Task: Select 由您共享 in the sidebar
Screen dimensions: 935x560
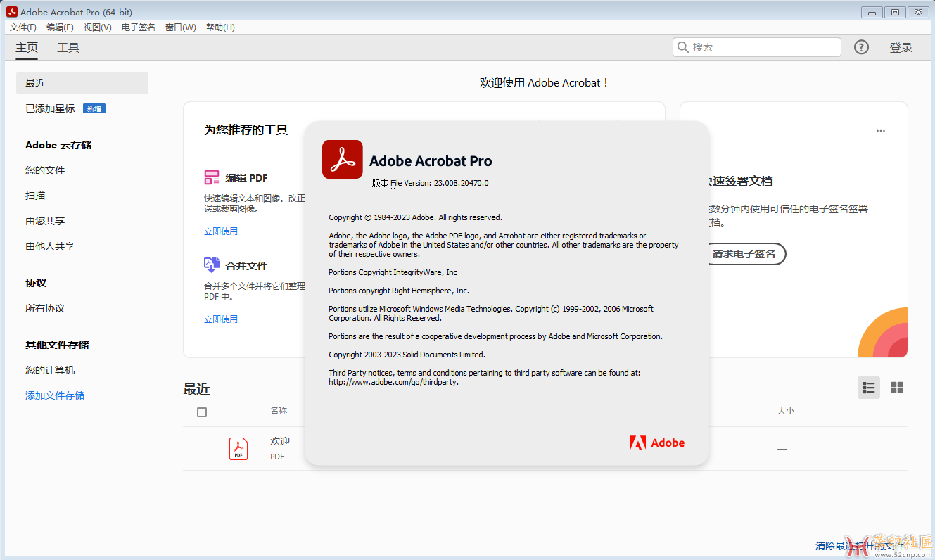Action: click(x=45, y=221)
